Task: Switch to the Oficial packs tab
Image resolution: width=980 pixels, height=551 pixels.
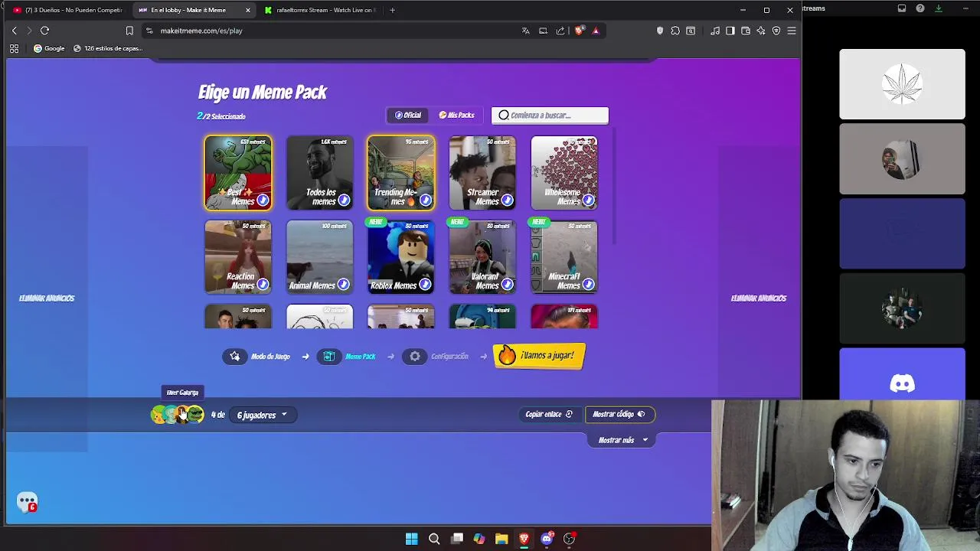Action: point(408,115)
